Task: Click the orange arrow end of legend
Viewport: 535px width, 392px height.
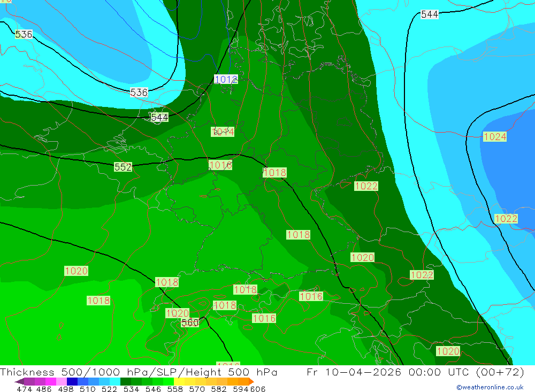Action: (x=251, y=381)
